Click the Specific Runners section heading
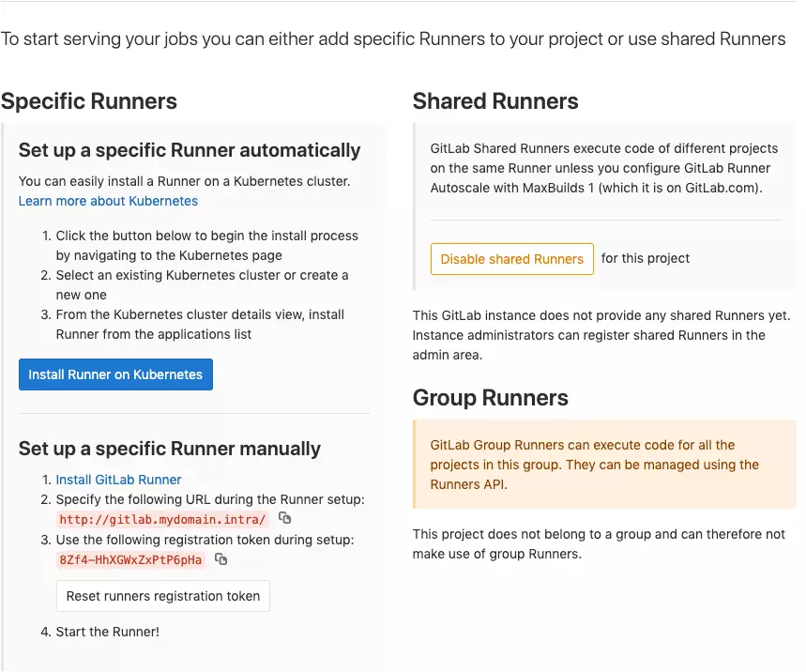Screen dimensions: 806x672 pyautogui.click(x=89, y=101)
